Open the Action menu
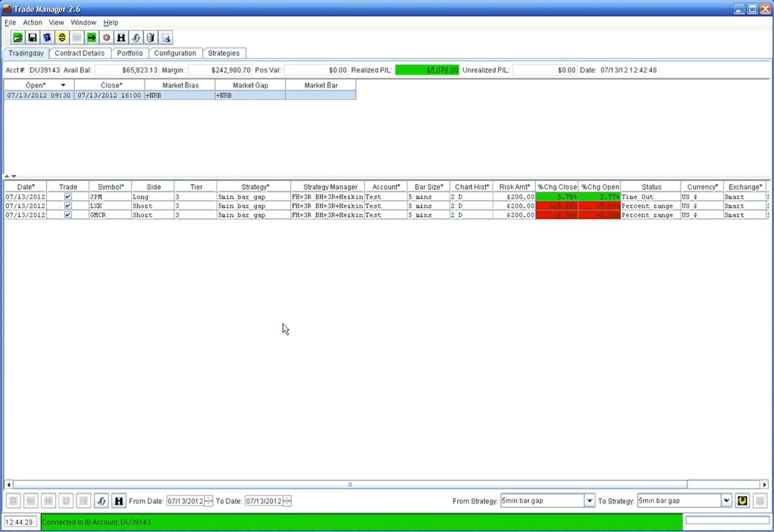The width and height of the screenshot is (774, 532). pyautogui.click(x=32, y=23)
